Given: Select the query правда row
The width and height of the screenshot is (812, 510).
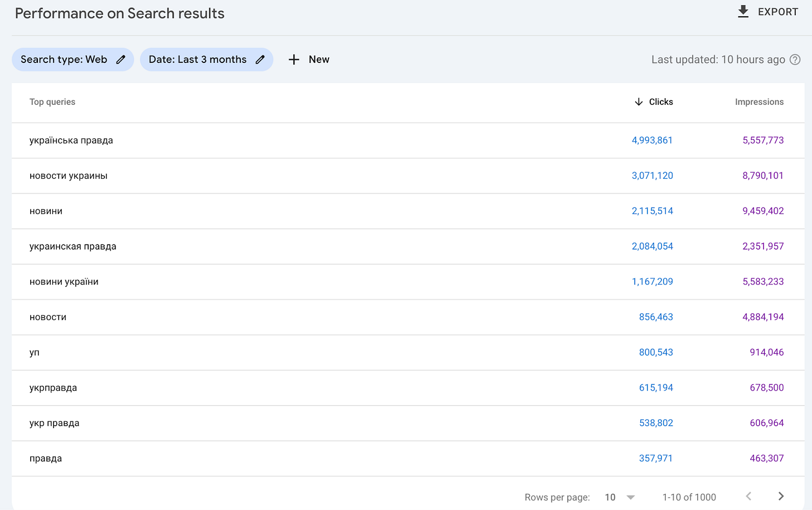Looking at the screenshot, I should click(408, 459).
